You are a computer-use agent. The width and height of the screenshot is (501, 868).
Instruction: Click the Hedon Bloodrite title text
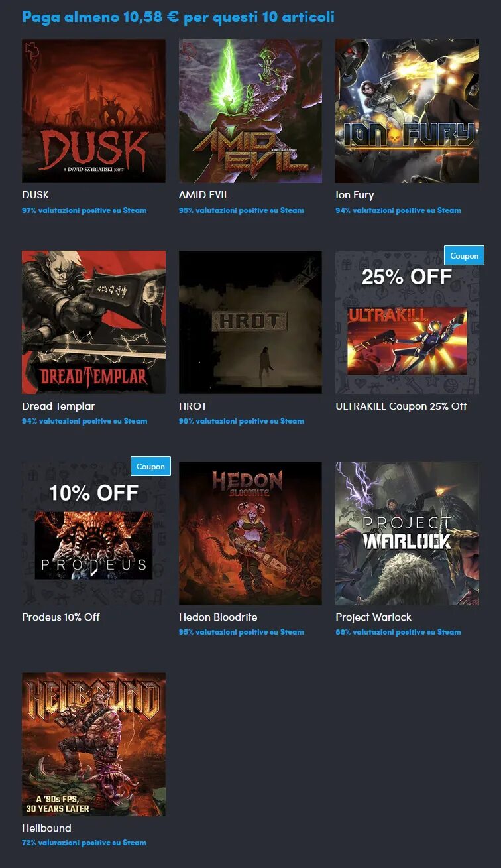point(218,617)
